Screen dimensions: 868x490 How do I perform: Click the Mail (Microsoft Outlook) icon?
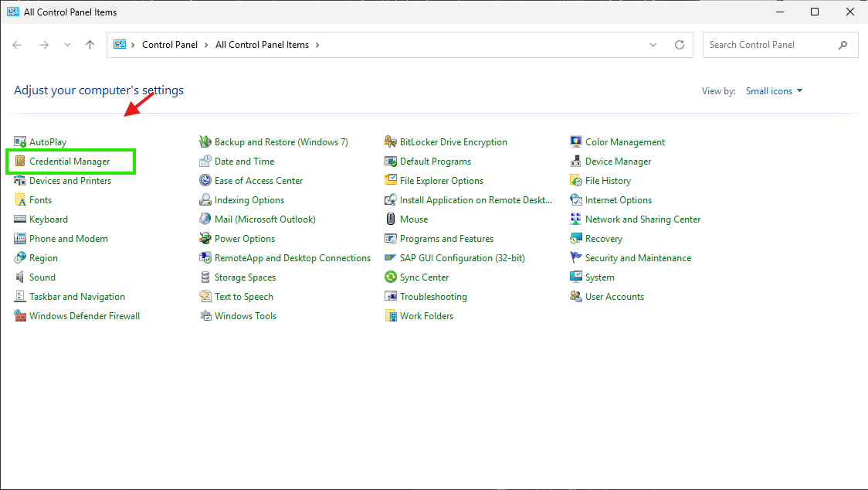click(x=205, y=219)
